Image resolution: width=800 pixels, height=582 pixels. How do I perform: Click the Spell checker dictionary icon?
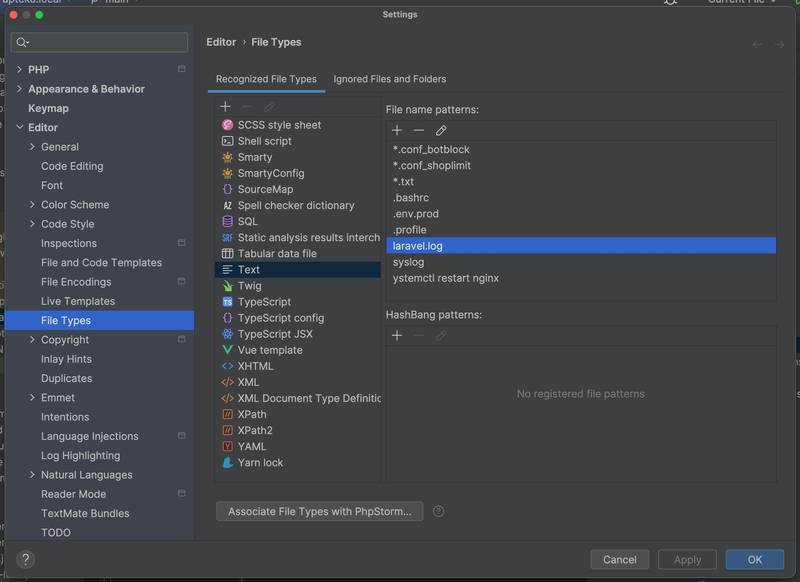point(228,206)
